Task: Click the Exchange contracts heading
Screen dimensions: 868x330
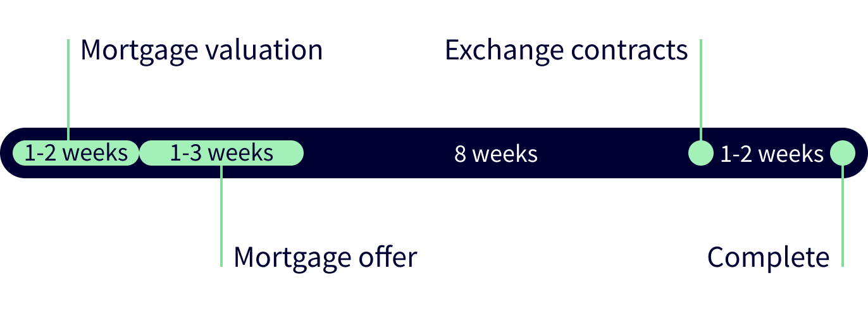Action: 566,50
